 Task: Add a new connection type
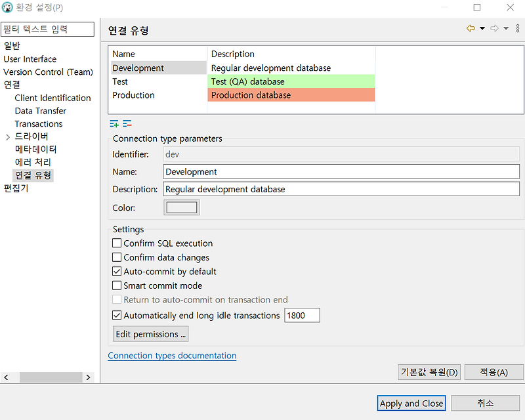[x=114, y=123]
